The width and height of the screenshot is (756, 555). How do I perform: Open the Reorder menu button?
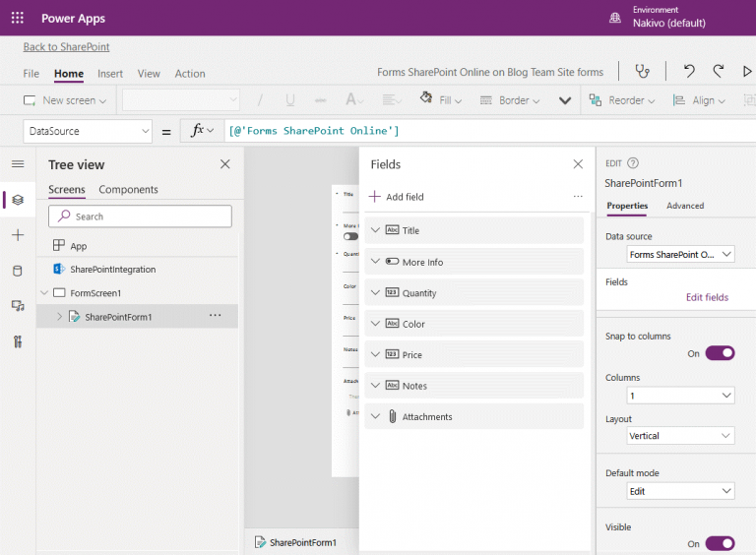[622, 100]
